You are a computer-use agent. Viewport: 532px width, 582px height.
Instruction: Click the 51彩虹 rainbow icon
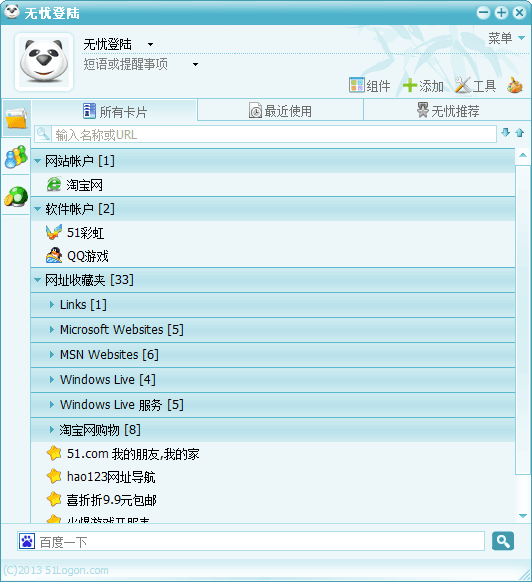(x=54, y=232)
